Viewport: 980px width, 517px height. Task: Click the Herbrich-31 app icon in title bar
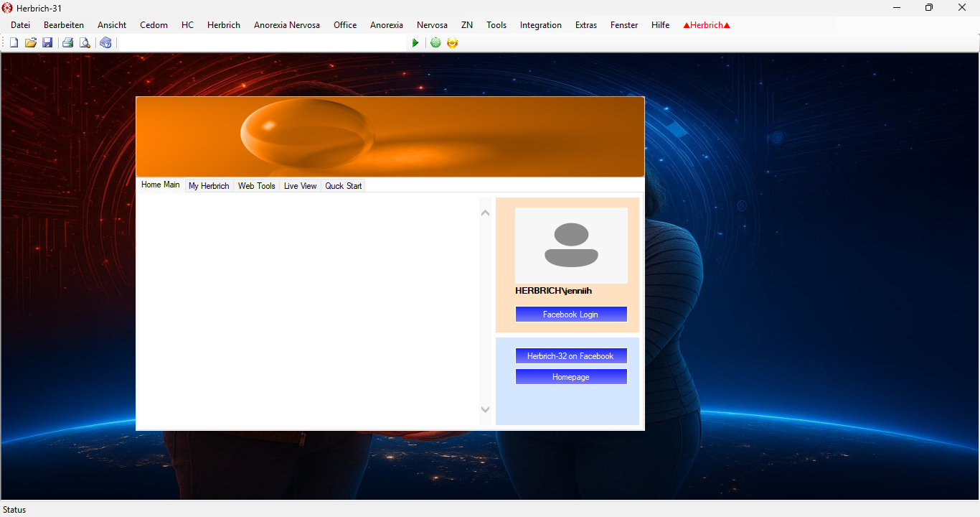[x=8, y=8]
